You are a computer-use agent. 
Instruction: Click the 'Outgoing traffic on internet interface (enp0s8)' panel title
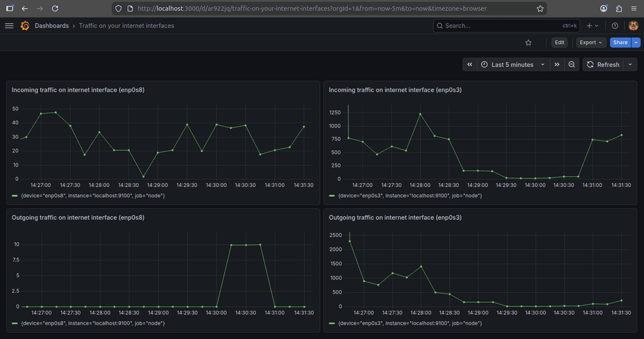(78, 217)
